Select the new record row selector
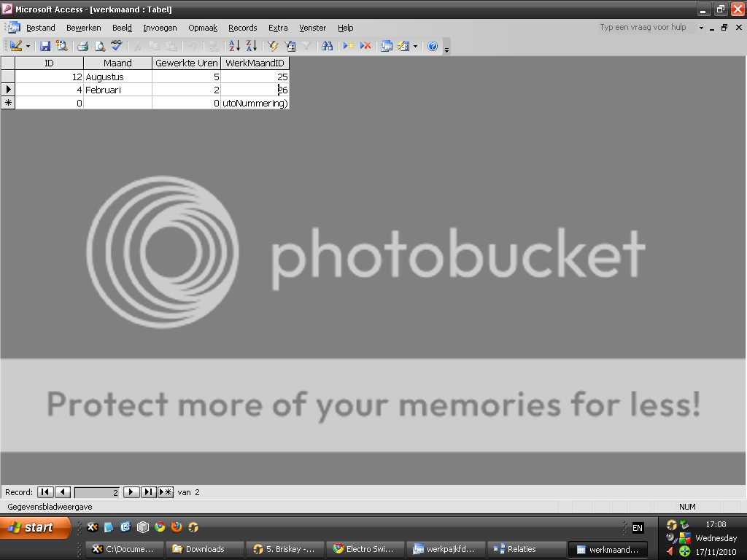The image size is (747, 560). pos(7,102)
